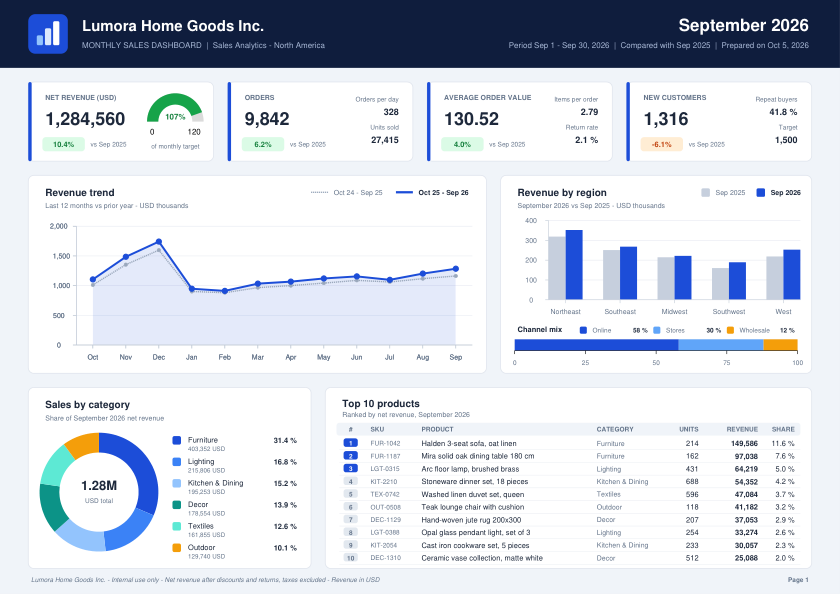The image size is (840, 594).
Task: Click the Lighting legend color swatch
Action: coord(177,462)
